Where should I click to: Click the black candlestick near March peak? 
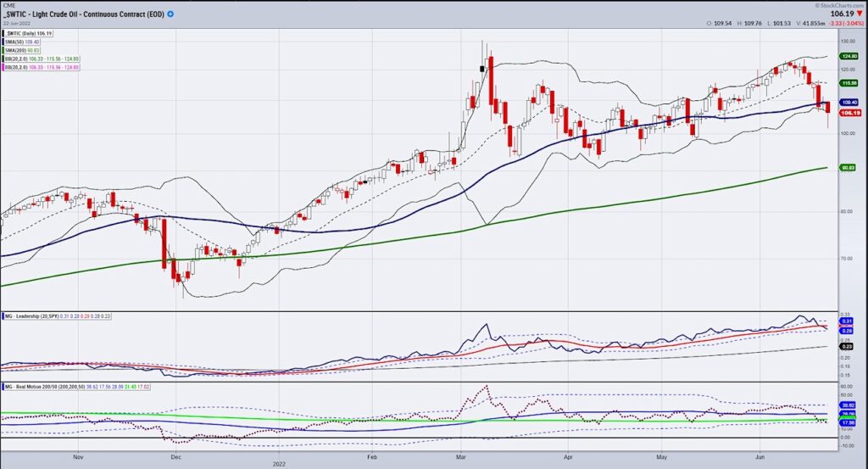(482, 69)
